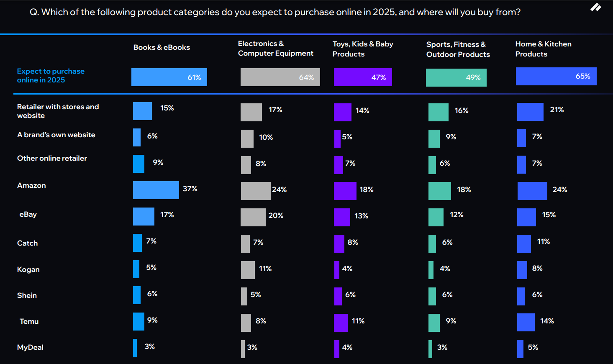This screenshot has height=364, width=613.
Task: Select the Electronics & Computer Equipment column header
Action: coord(275,49)
